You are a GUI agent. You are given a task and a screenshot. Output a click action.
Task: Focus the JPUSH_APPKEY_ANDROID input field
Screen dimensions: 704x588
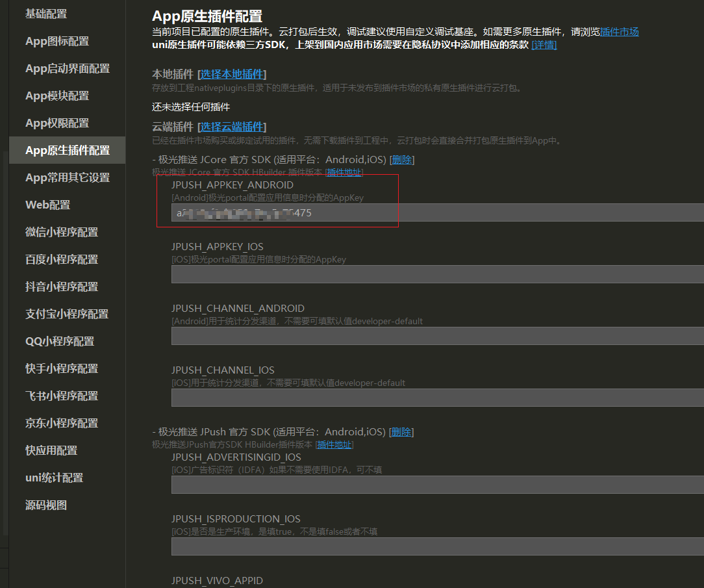click(437, 212)
